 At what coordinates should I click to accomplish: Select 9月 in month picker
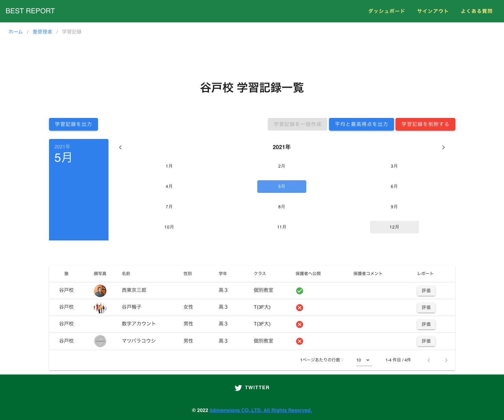tap(394, 207)
